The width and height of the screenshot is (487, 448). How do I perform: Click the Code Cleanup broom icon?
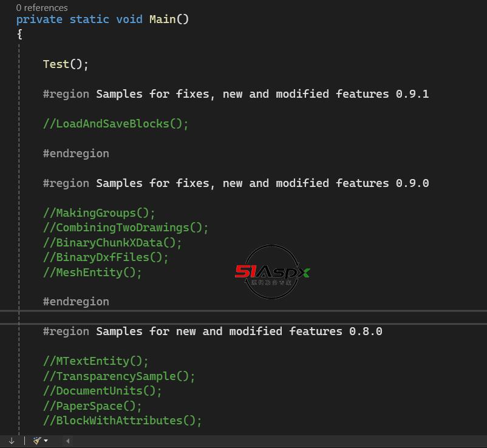click(37, 440)
